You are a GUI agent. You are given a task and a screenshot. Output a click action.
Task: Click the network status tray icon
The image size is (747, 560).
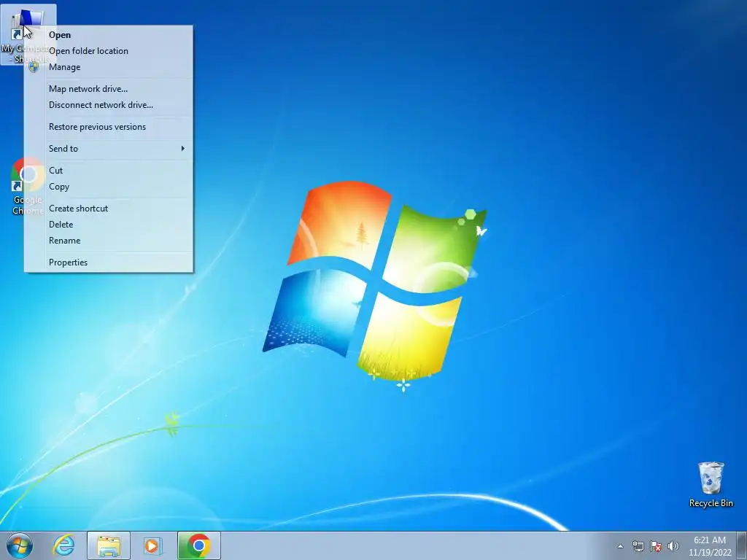[638, 546]
